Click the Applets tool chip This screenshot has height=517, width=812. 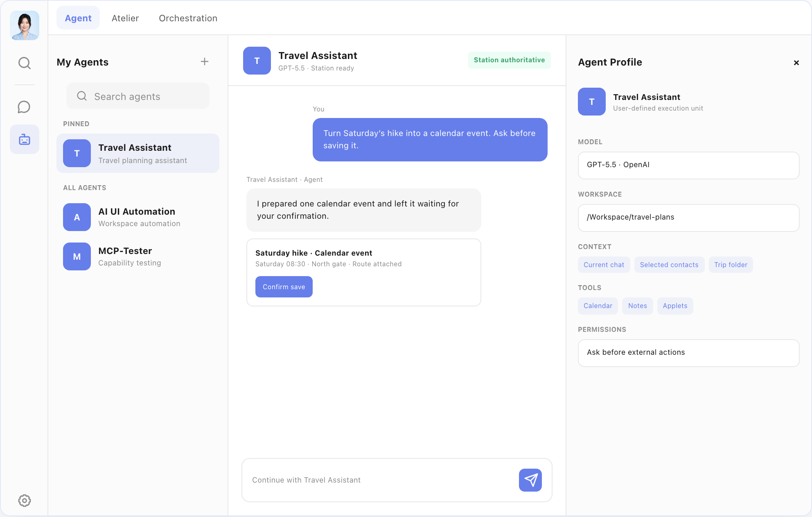[675, 306]
